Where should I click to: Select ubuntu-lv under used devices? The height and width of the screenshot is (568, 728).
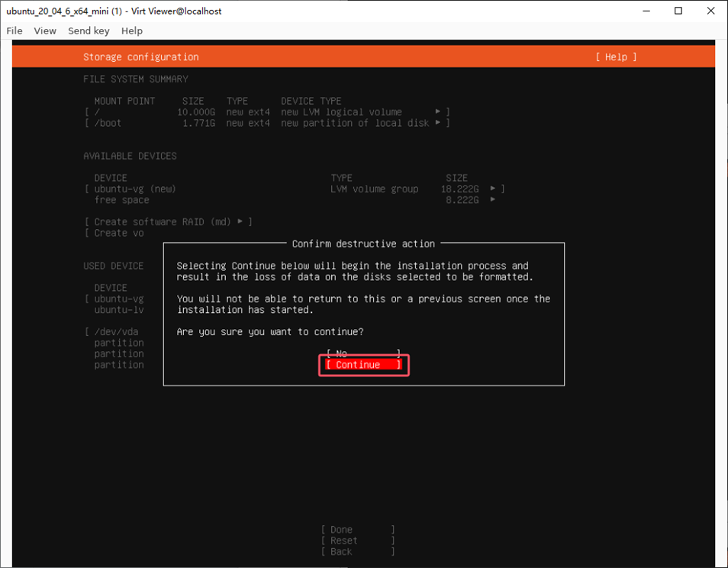pyautogui.click(x=119, y=310)
